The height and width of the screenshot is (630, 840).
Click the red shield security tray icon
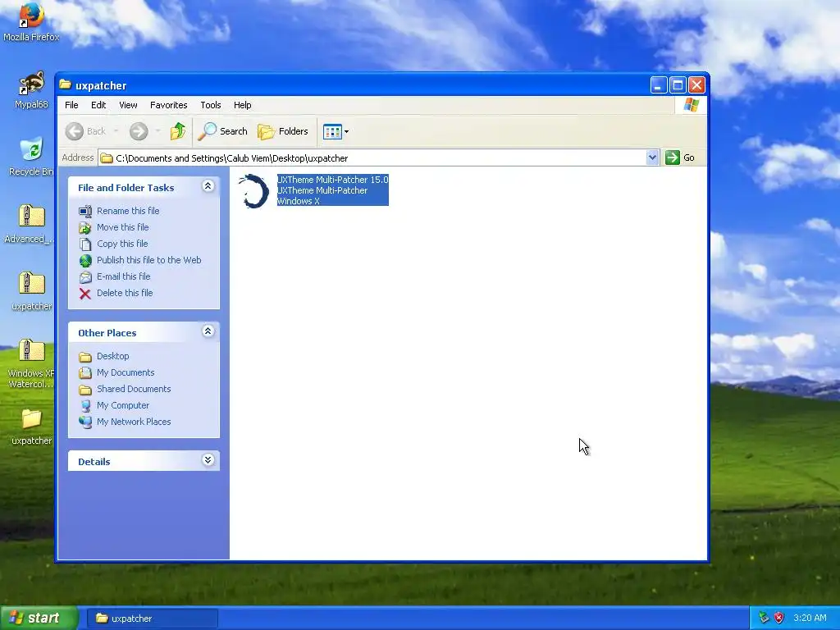[778, 618]
